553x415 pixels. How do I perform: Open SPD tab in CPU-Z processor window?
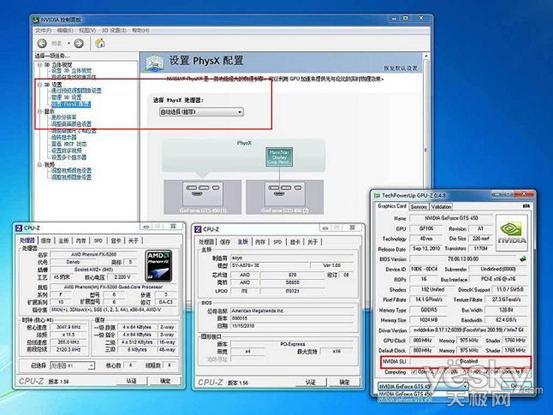tap(98, 240)
